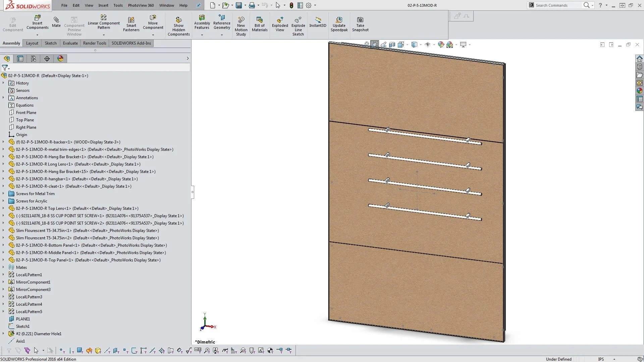
Task: Switch to the ConfigurationManager tab icon
Action: 34,59
